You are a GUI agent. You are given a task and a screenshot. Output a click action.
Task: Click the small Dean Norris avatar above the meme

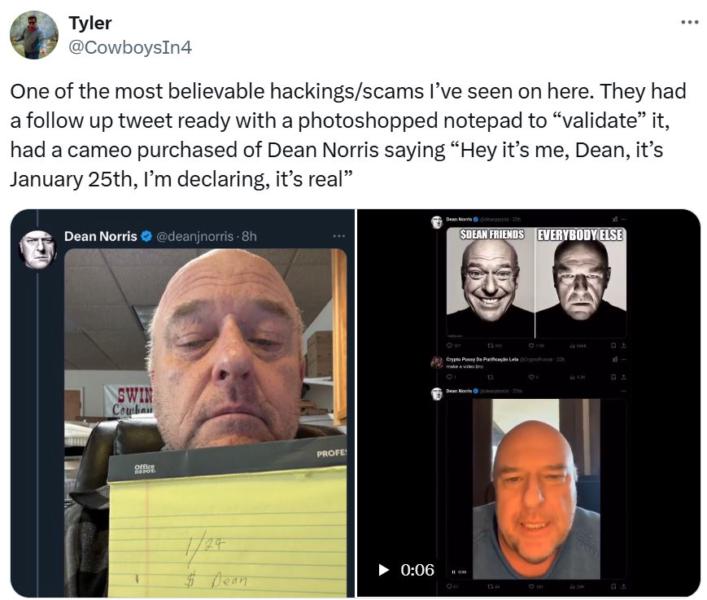tap(436, 222)
